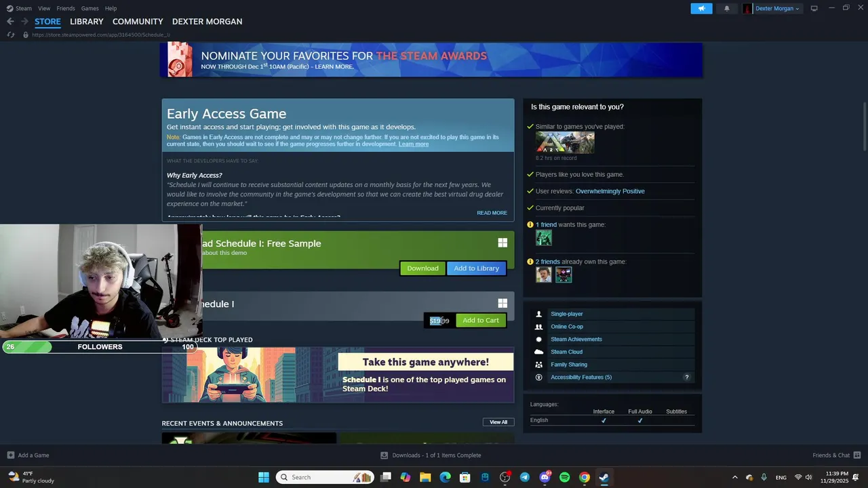
Task: Open the announcements megaphone button
Action: [702, 8]
